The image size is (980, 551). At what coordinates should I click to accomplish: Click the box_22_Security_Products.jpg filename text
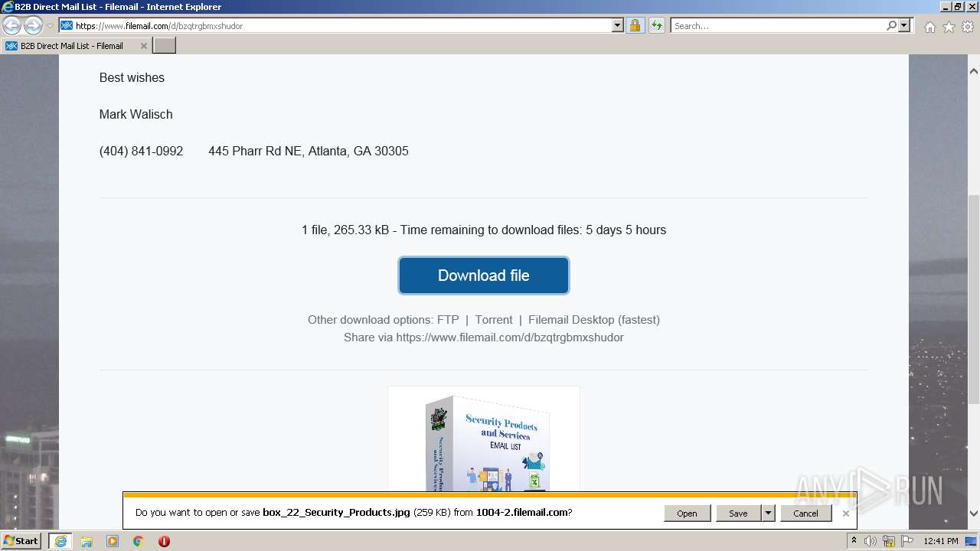pos(336,513)
